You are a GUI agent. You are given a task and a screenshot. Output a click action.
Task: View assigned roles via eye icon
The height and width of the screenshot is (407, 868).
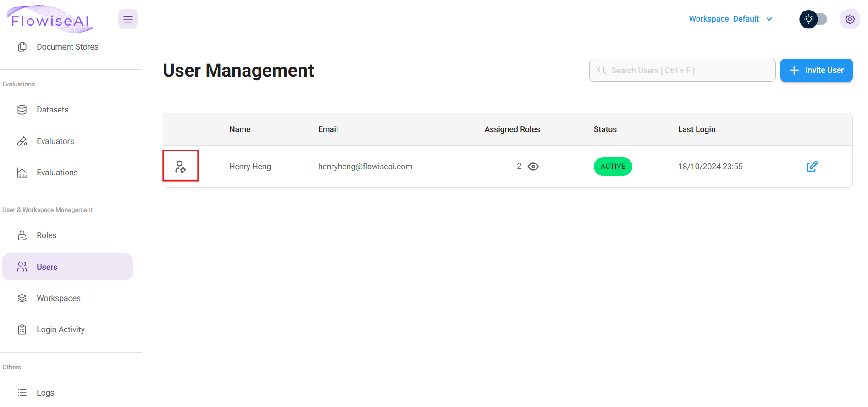[x=533, y=167]
